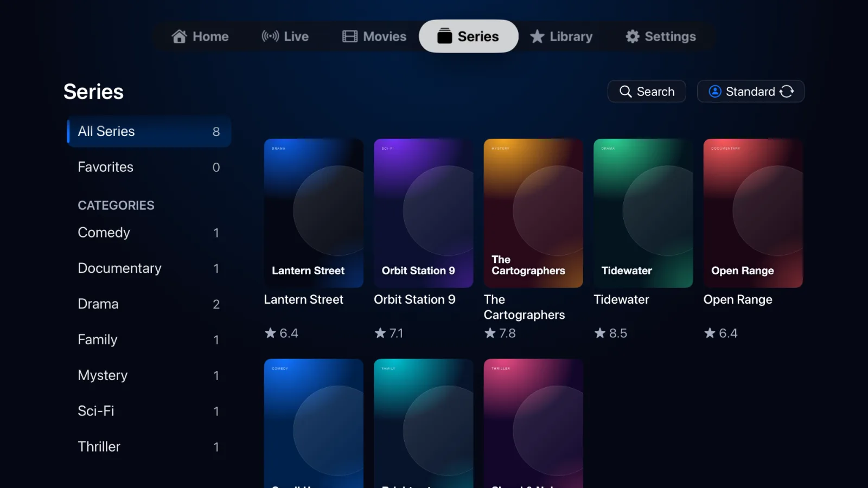Switch to the Live tab
Viewport: 868px width, 488px height.
[x=285, y=36]
